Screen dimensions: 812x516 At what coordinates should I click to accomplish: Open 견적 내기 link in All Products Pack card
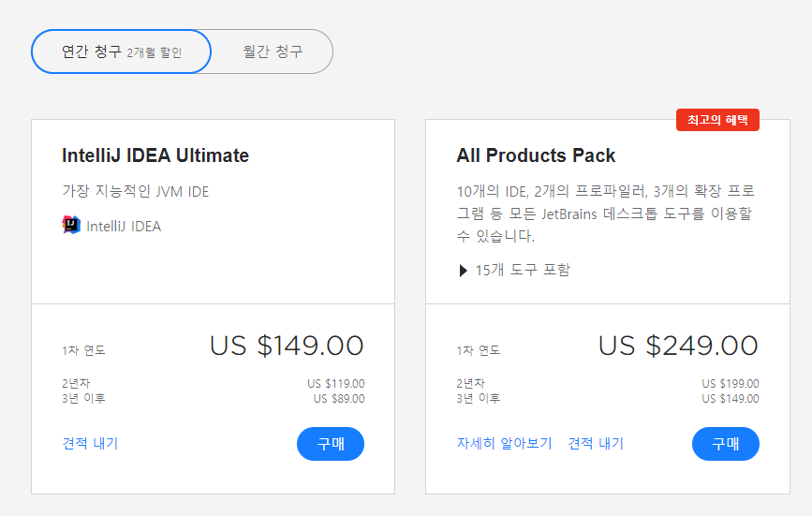(x=596, y=444)
